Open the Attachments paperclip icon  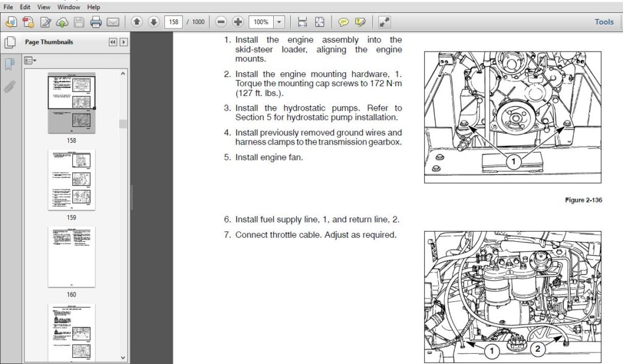tap(10, 86)
